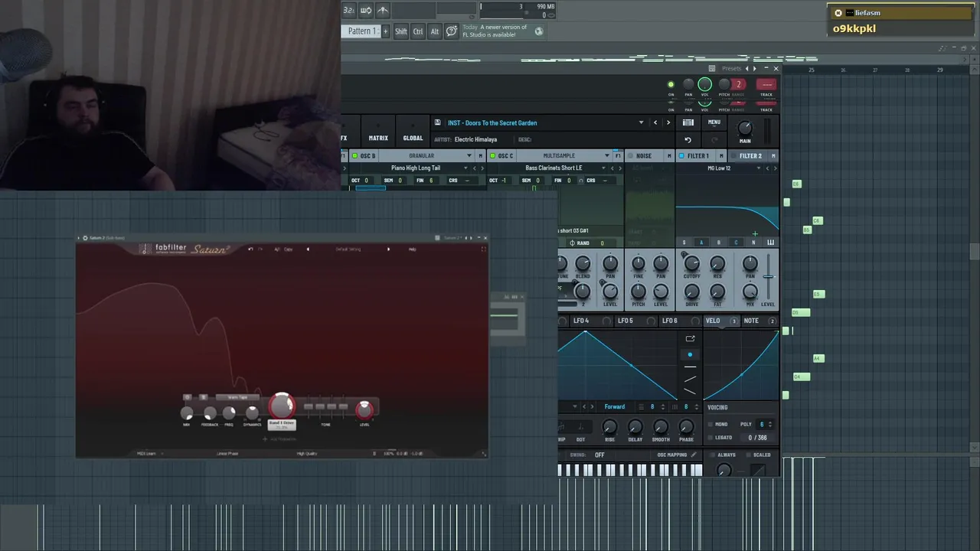Click the on-screen piano keyboard
The height and width of the screenshot is (551, 980).
(x=629, y=470)
